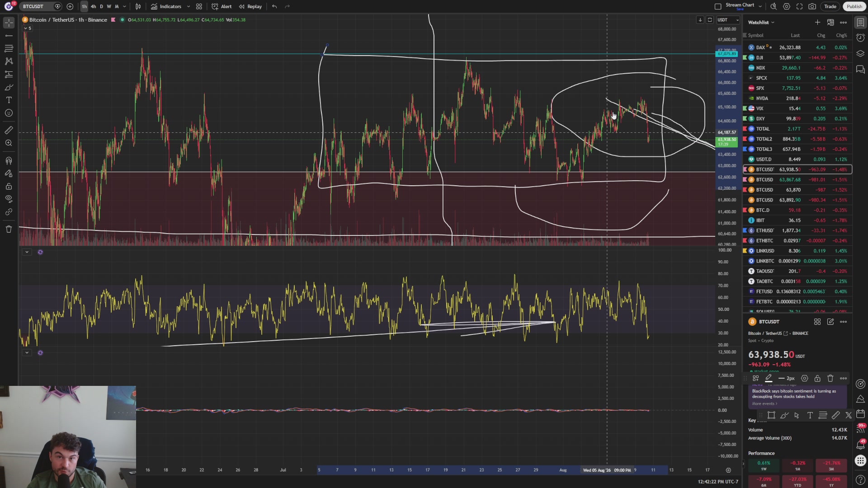Viewport: 868px width, 488px height.
Task: Switch to the 1h timeframe
Action: [84, 6]
